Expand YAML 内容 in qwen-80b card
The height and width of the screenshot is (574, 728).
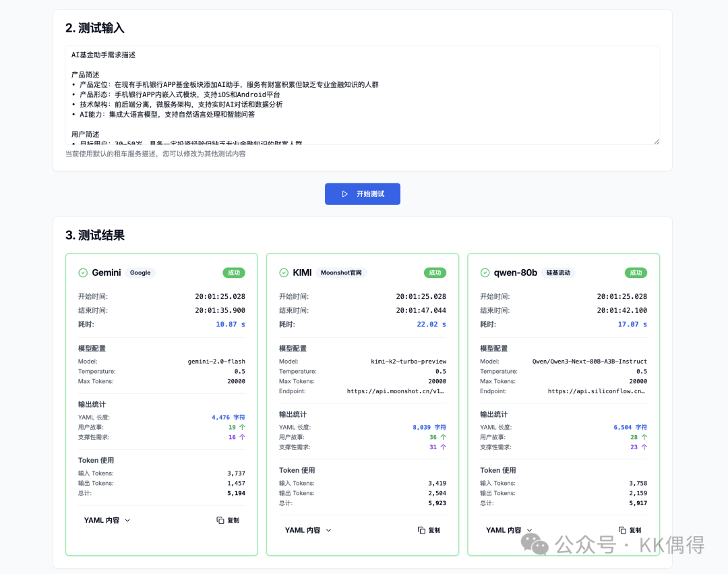click(509, 530)
